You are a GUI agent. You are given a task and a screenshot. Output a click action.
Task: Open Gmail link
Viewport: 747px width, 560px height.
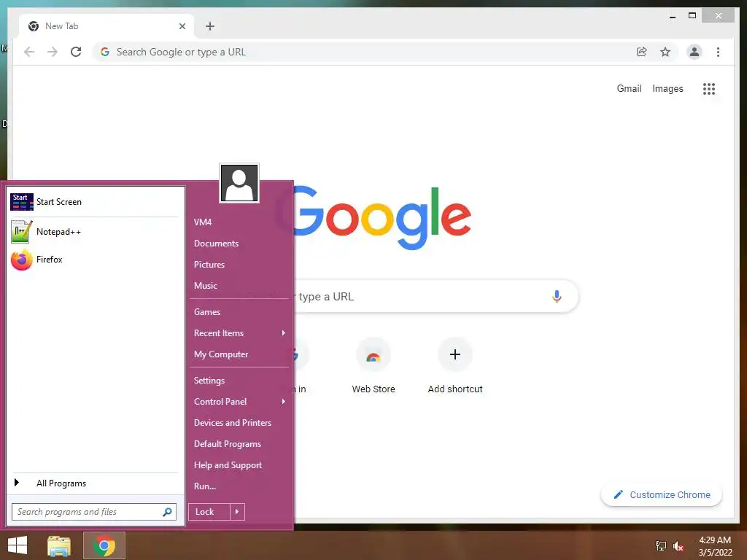629,88
